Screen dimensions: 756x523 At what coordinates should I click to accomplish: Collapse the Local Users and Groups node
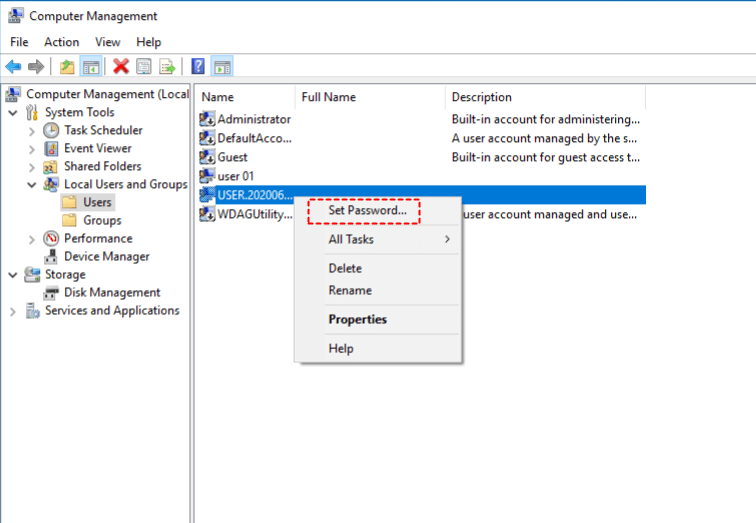click(32, 185)
